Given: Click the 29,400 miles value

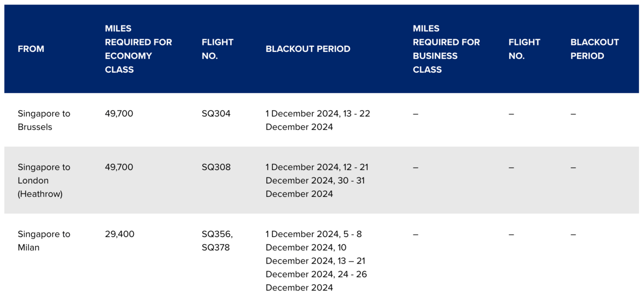Looking at the screenshot, I should [120, 234].
